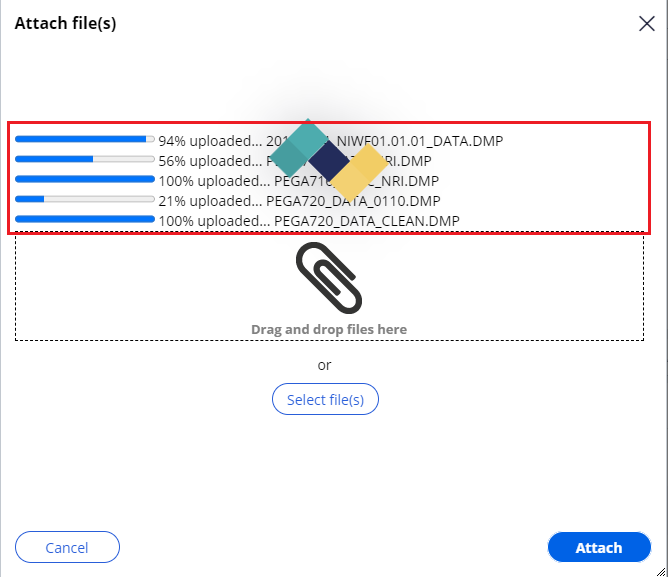Viewport: 668px width, 577px height.
Task: Click the "Drag and drop files here" label
Action: tap(329, 329)
